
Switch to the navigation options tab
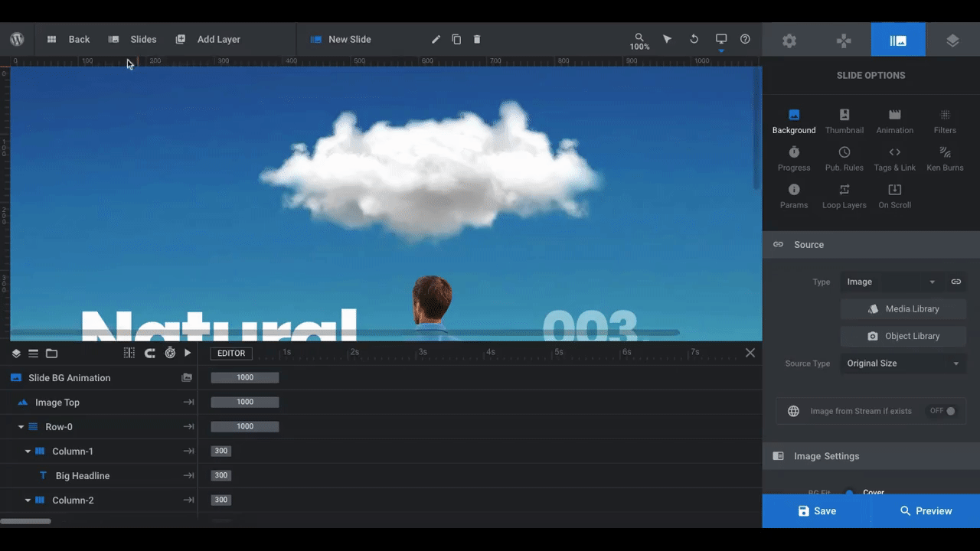coord(844,41)
